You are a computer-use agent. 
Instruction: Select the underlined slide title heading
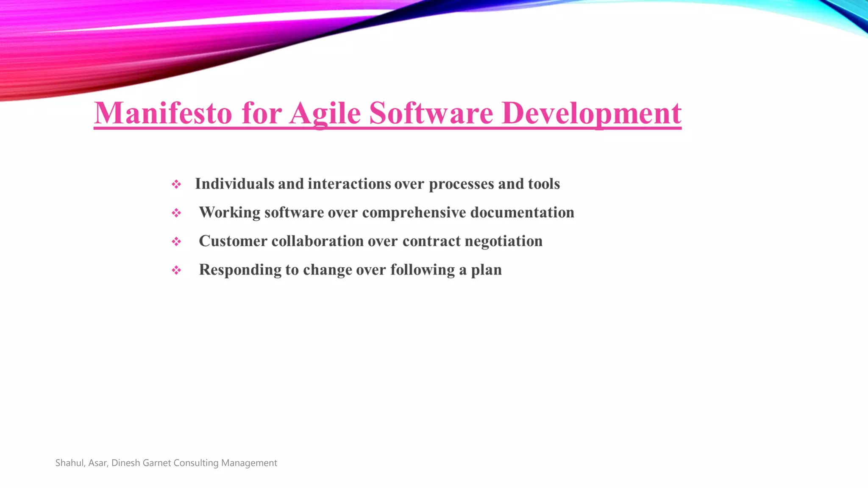pyautogui.click(x=387, y=113)
